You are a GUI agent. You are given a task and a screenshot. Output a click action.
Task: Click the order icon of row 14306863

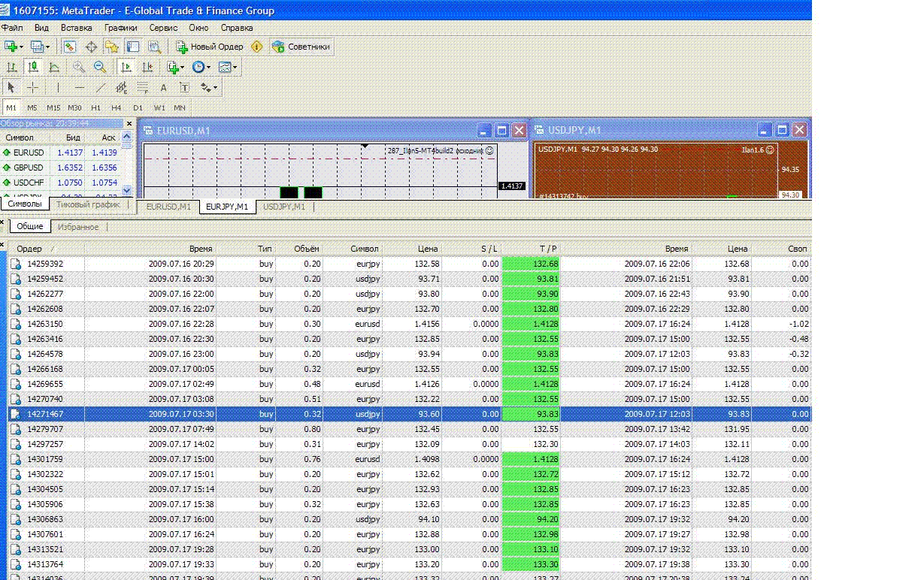pos(16,519)
